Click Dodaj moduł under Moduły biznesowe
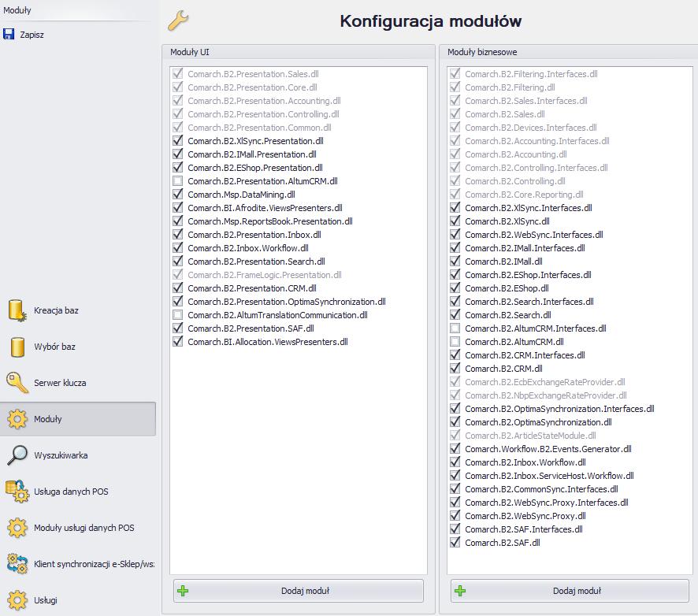Screen dimensions: 698x616 (x=570, y=591)
